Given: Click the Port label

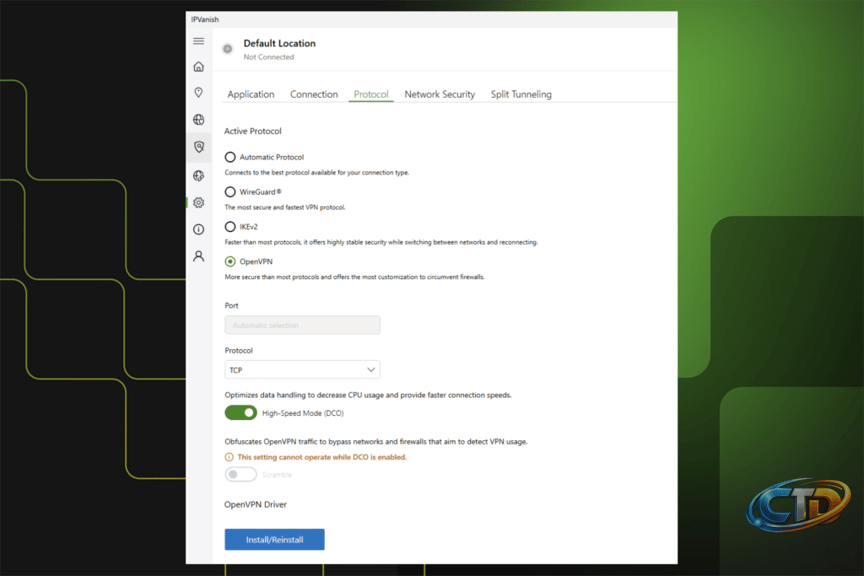Looking at the screenshot, I should point(231,305).
